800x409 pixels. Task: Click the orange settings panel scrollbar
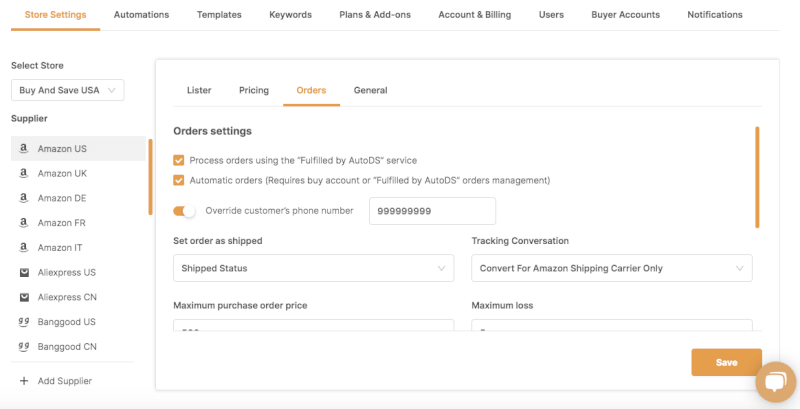(x=757, y=176)
